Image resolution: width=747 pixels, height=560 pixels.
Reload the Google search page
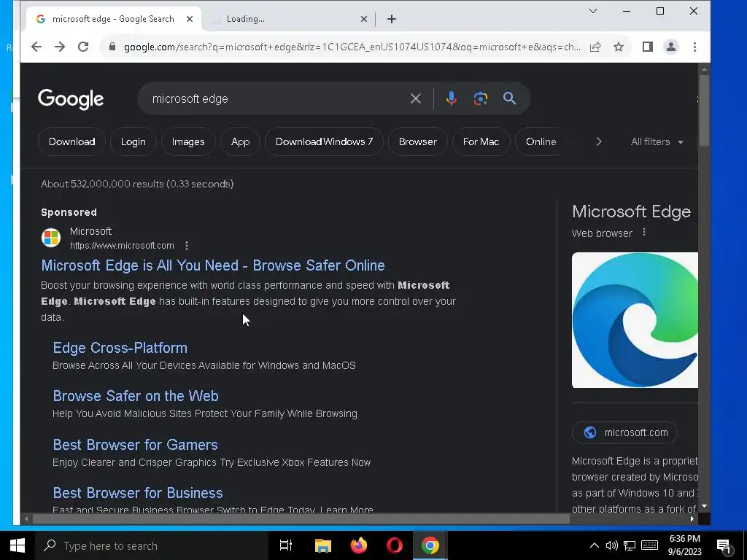[83, 47]
